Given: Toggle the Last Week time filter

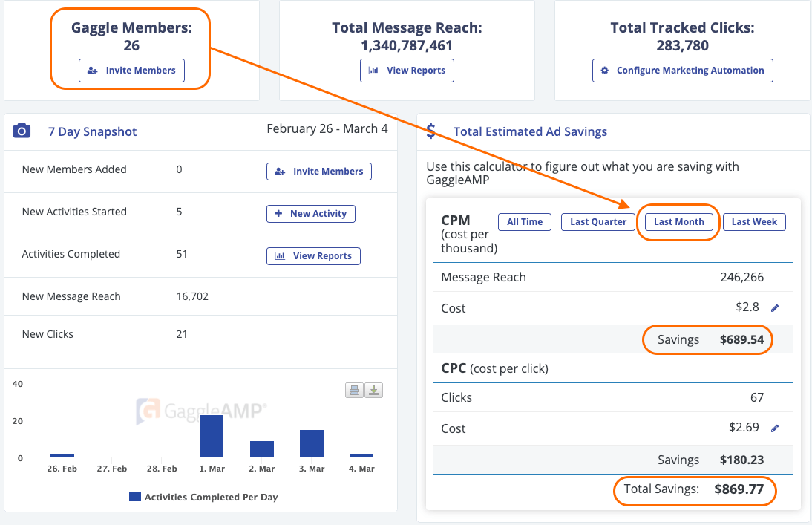Looking at the screenshot, I should coord(754,221).
